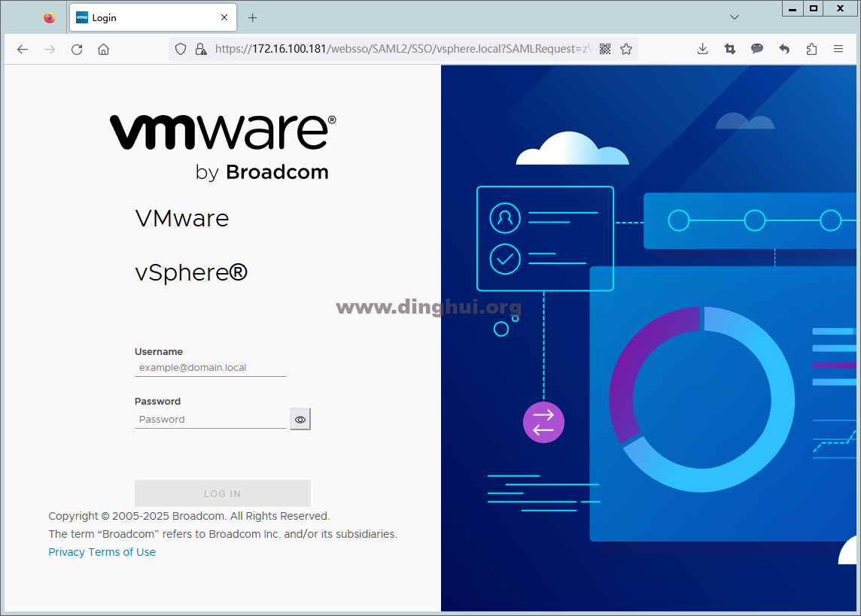Image resolution: width=861 pixels, height=616 pixels.
Task: Focus the address bar URL
Action: click(x=403, y=49)
